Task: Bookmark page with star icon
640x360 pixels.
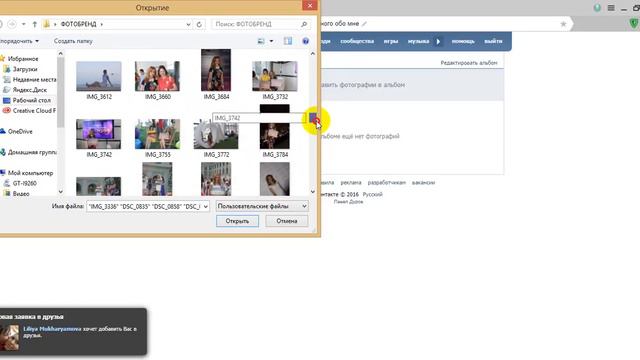Action: pyautogui.click(x=563, y=24)
